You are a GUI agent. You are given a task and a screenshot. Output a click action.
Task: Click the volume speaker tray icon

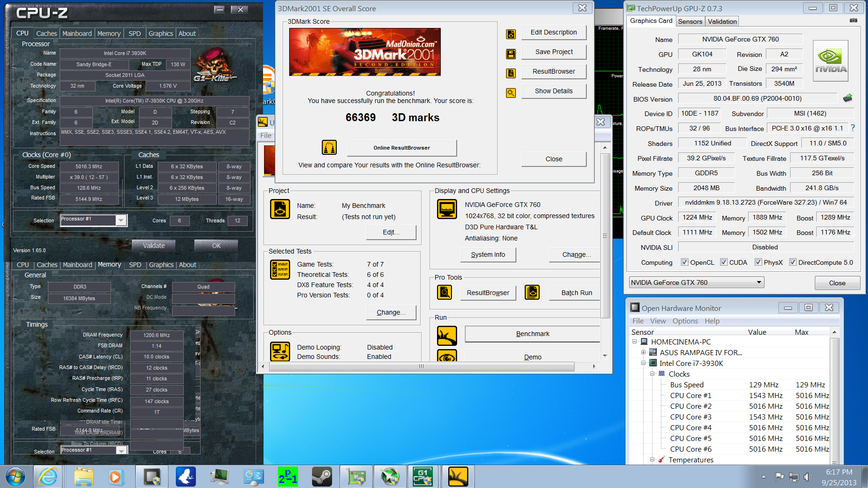click(807, 477)
